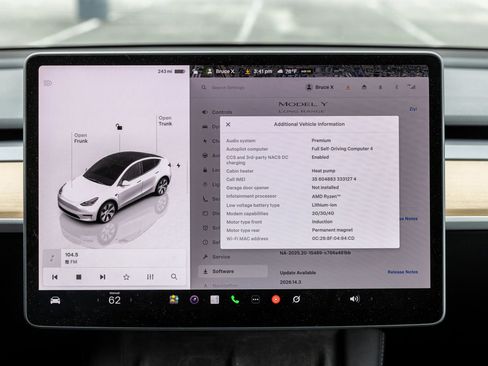Tap the Wi-Fi MAC address value
The width and height of the screenshot is (488, 366).
click(x=333, y=238)
